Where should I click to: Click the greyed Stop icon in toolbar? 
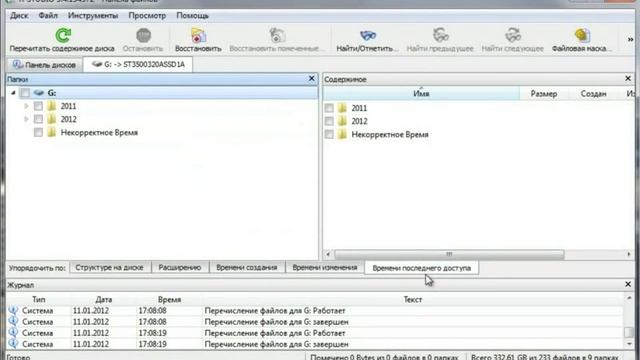tap(143, 35)
